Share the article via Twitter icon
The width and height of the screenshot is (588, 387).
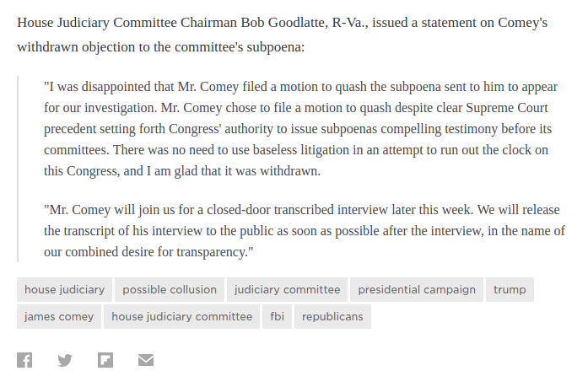(65, 360)
